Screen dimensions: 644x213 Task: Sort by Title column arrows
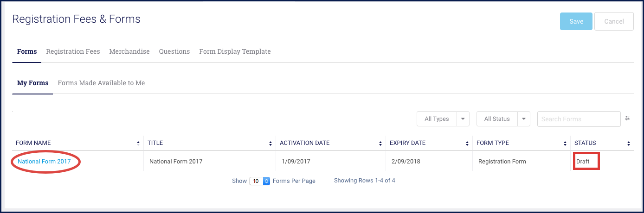[270, 143]
